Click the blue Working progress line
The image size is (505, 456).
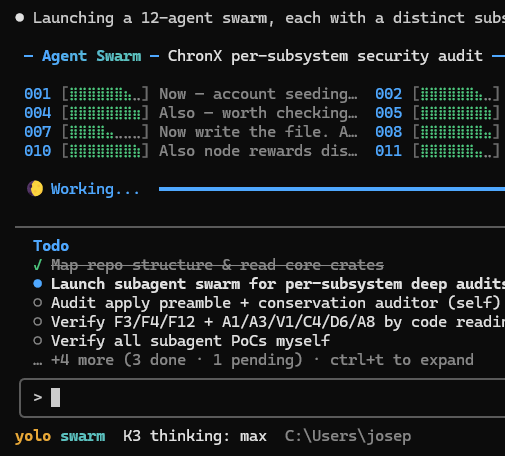332,189
